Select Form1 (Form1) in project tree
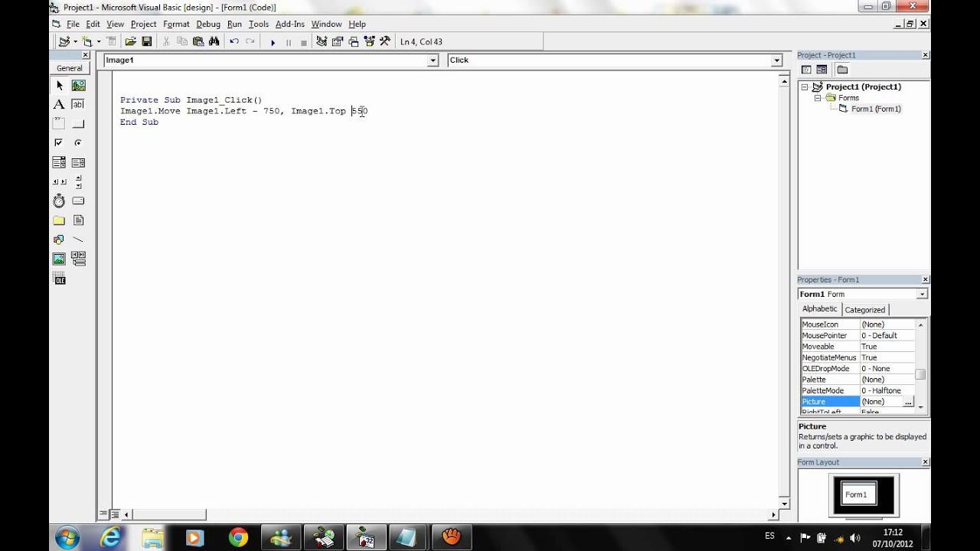 click(x=876, y=109)
